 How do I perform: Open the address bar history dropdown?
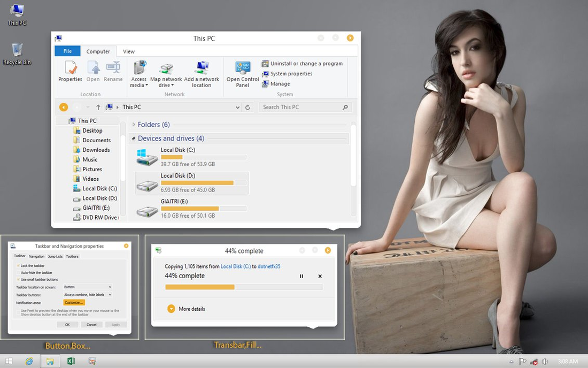[x=238, y=108]
